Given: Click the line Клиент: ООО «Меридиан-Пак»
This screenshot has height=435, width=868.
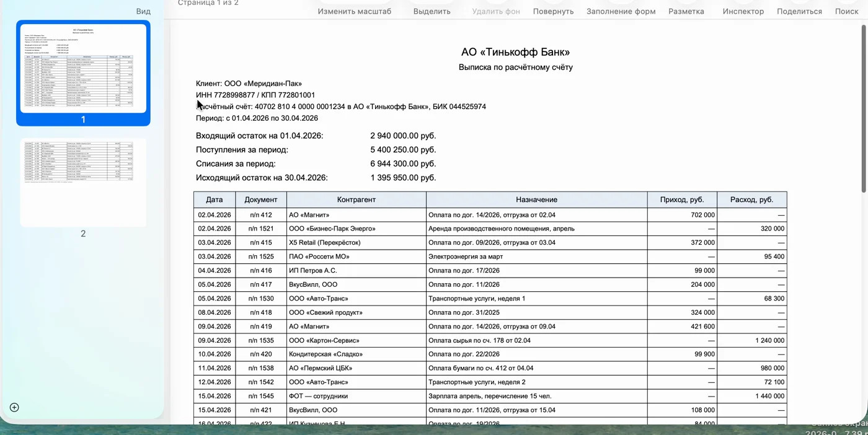Looking at the screenshot, I should [249, 84].
